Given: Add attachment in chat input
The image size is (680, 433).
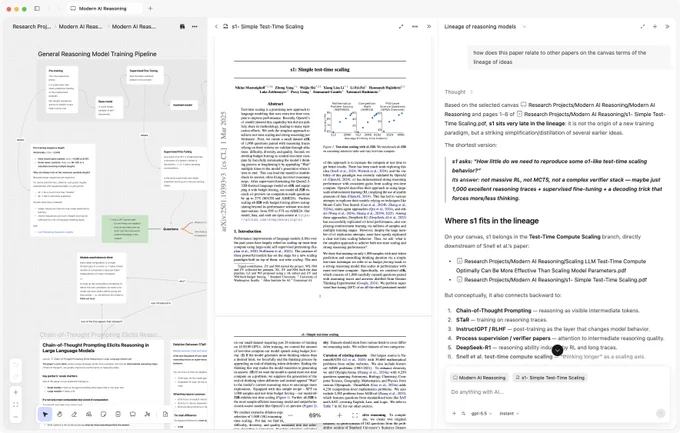Looking at the screenshot, I should click(454, 413).
